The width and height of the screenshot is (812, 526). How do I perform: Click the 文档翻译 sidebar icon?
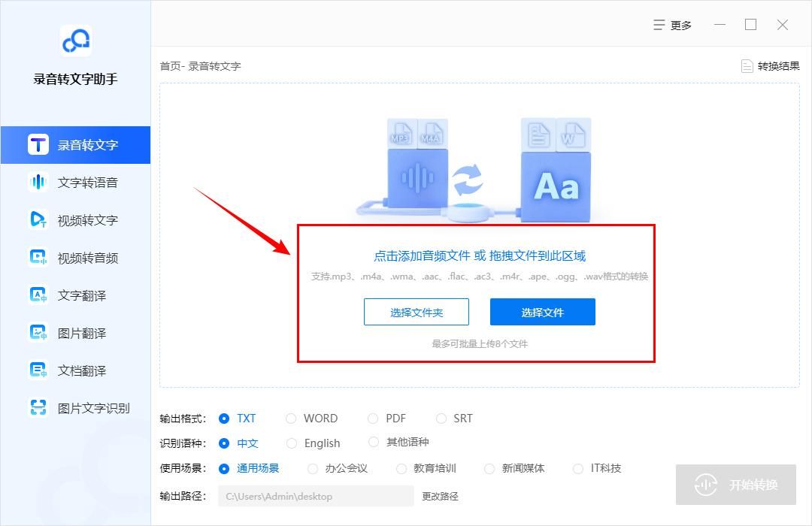pyautogui.click(x=38, y=370)
